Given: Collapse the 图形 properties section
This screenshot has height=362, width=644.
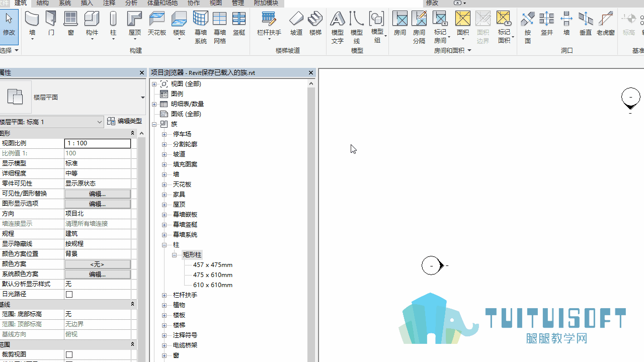Looking at the screenshot, I should click(132, 133).
